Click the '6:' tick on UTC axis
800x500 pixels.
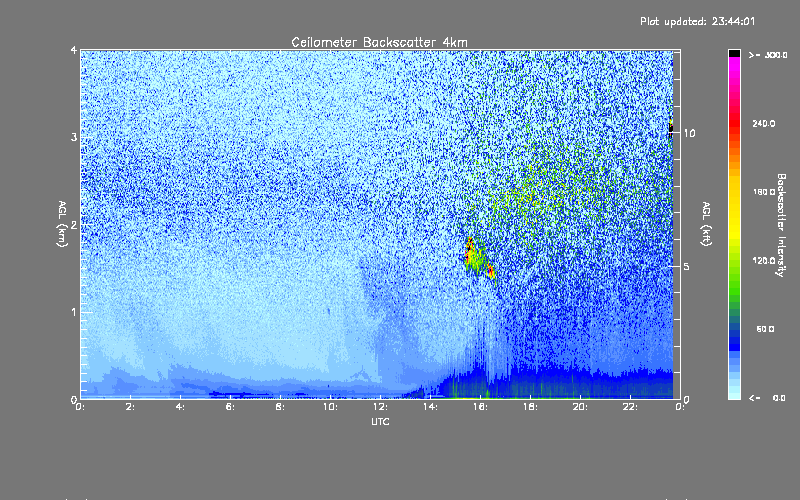(230, 407)
